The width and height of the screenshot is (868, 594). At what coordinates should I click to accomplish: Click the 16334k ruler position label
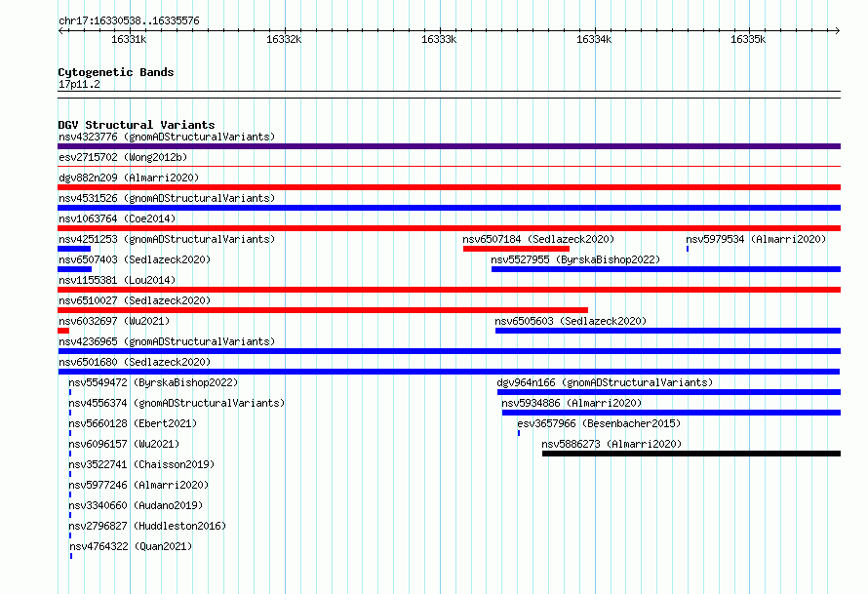tap(594, 39)
